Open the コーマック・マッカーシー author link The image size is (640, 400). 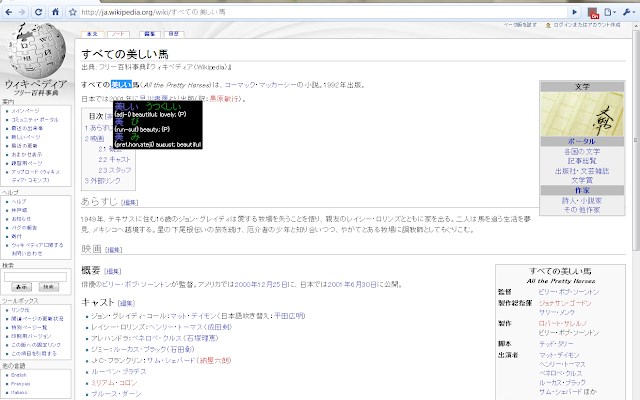(260, 85)
